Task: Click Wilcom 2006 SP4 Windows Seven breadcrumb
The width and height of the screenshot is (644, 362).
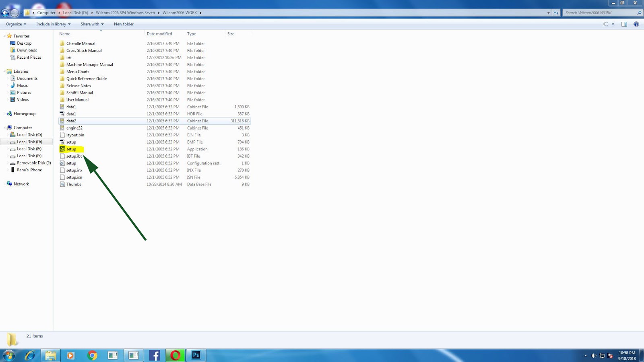Action: [125, 13]
